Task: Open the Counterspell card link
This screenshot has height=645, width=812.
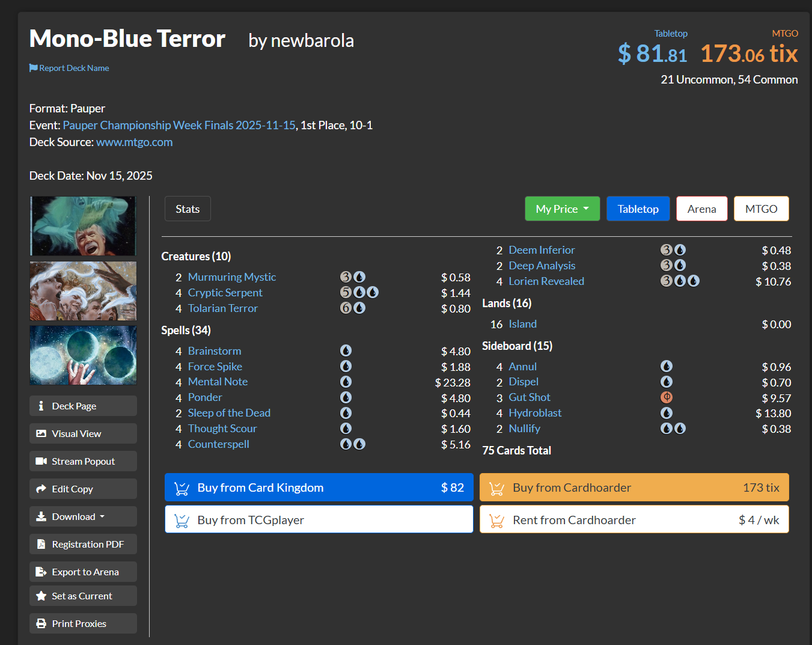Action: tap(218, 444)
